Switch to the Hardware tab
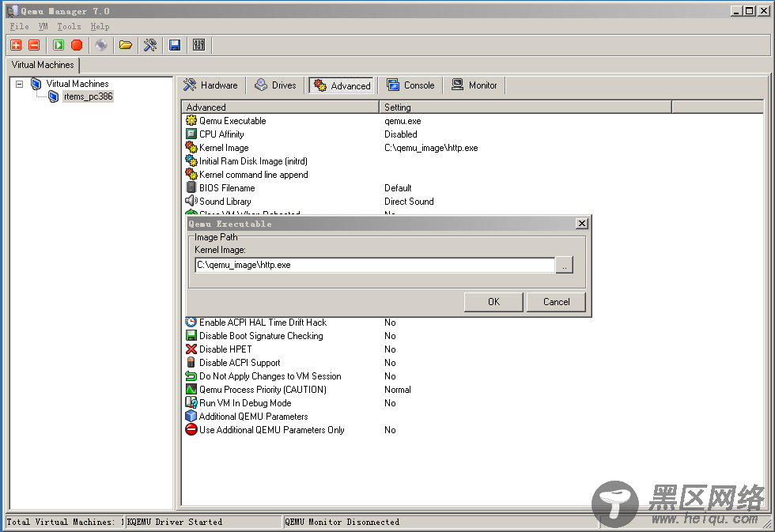Screen dimensions: 775x532 (x=210, y=85)
